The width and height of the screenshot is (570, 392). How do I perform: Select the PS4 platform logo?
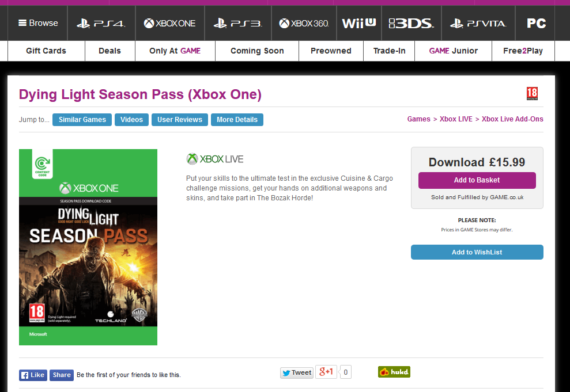click(101, 24)
